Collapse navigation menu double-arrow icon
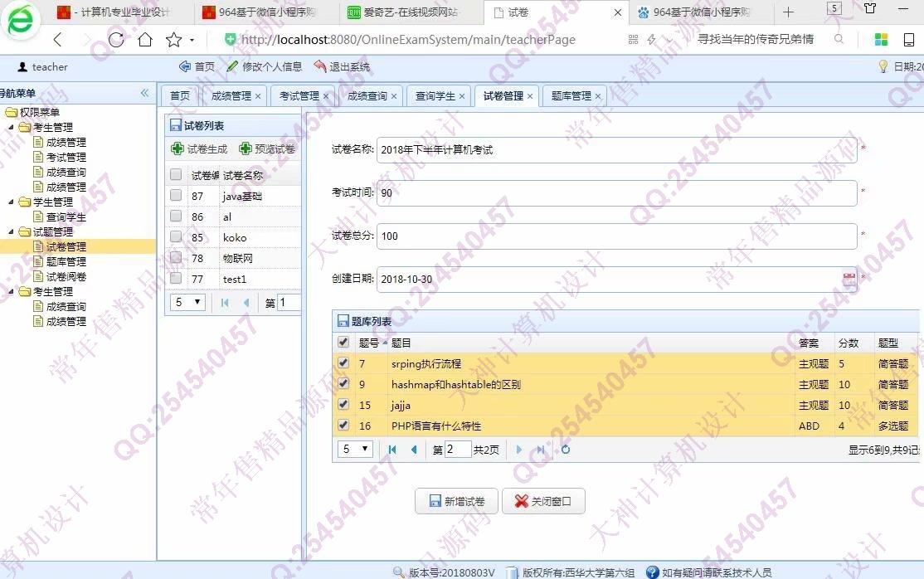924x579 pixels. [145, 93]
